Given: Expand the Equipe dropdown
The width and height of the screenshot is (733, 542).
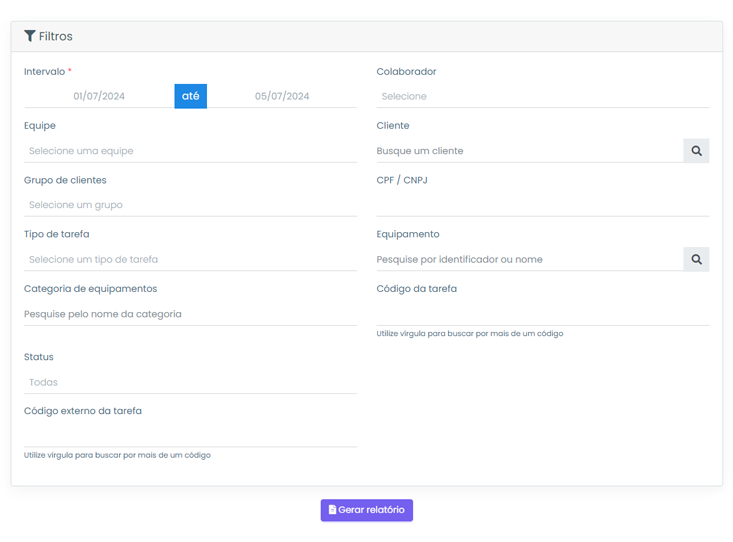Looking at the screenshot, I should (x=190, y=151).
